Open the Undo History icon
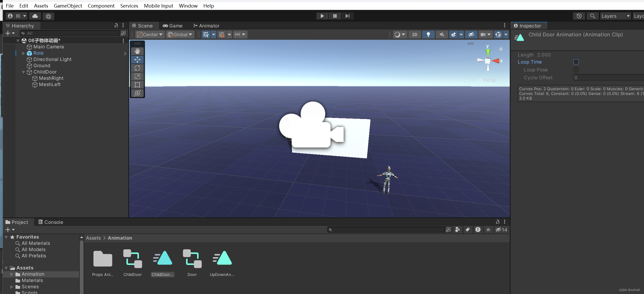 coord(579,16)
